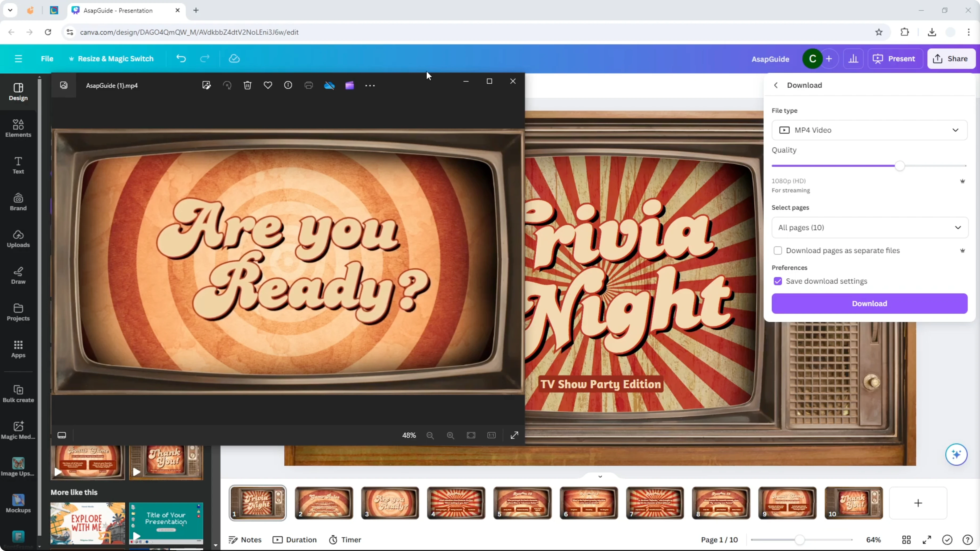
Task: Start the Present mode
Action: pos(895,59)
